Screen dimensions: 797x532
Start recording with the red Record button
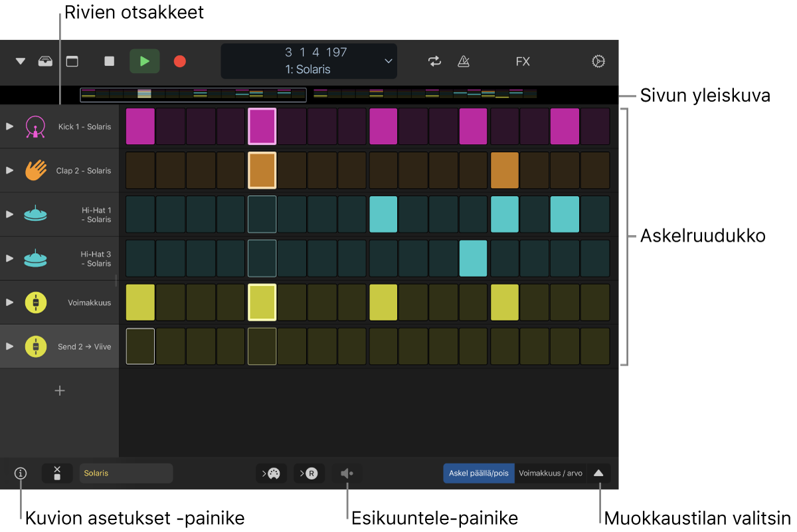179,61
